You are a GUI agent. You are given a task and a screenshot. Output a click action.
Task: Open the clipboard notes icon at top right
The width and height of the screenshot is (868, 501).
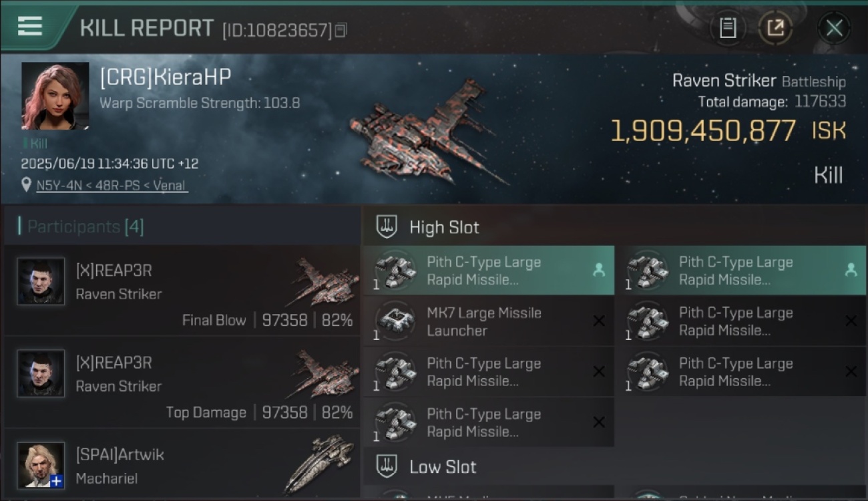coord(728,28)
